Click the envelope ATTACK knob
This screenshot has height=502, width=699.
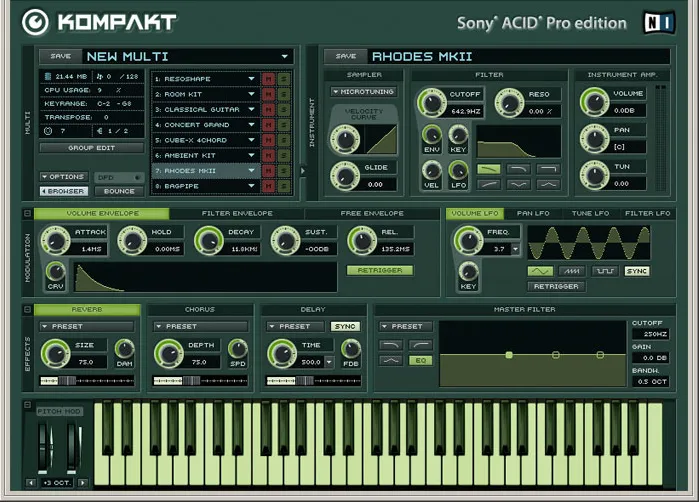(x=55, y=240)
